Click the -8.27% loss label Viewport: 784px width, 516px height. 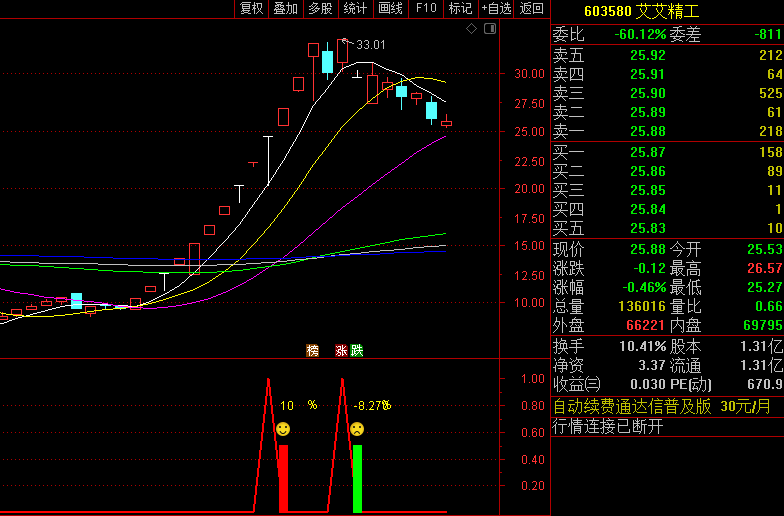click(x=372, y=406)
